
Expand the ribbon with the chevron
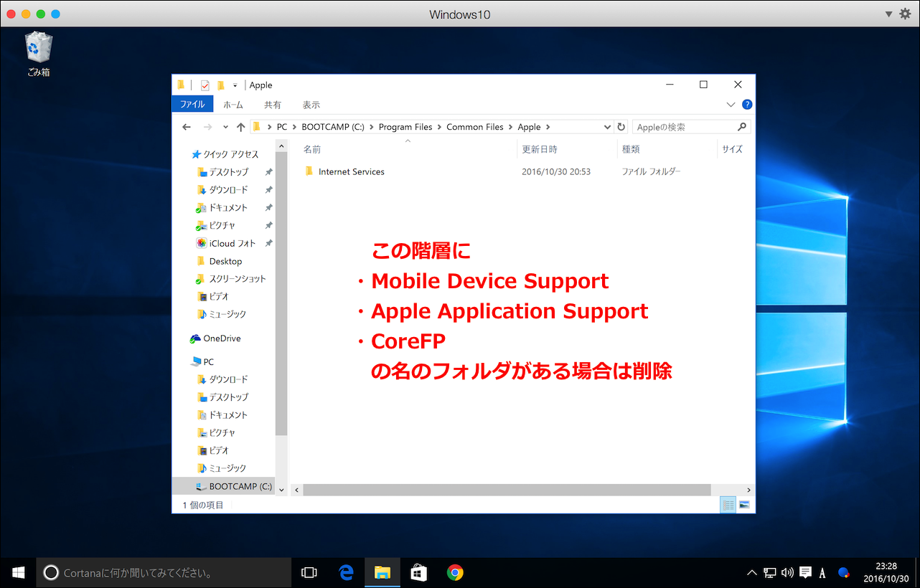(731, 105)
